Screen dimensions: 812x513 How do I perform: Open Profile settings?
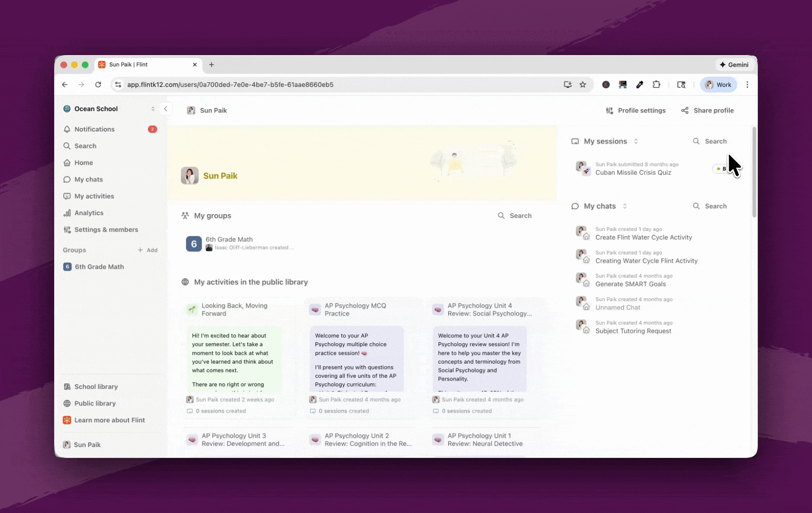(x=636, y=111)
